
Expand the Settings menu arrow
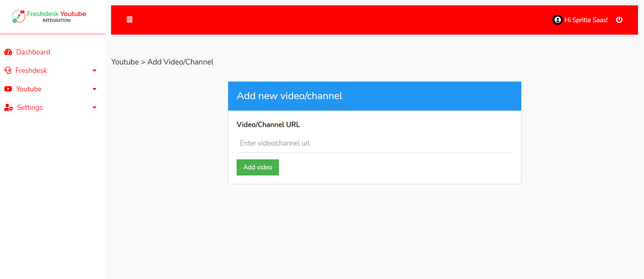tap(94, 108)
